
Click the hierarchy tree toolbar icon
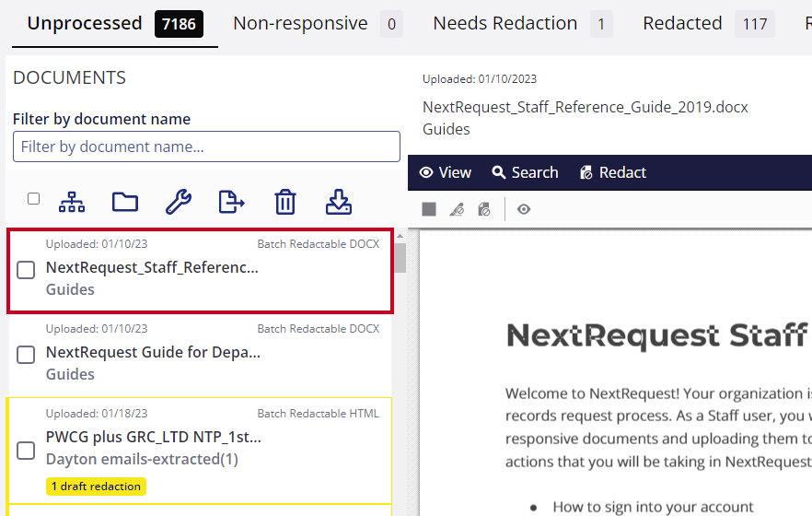pyautogui.click(x=72, y=202)
